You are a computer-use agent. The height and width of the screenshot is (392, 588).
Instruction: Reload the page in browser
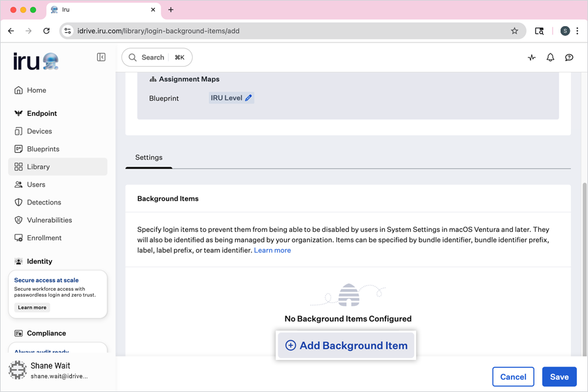pyautogui.click(x=46, y=31)
